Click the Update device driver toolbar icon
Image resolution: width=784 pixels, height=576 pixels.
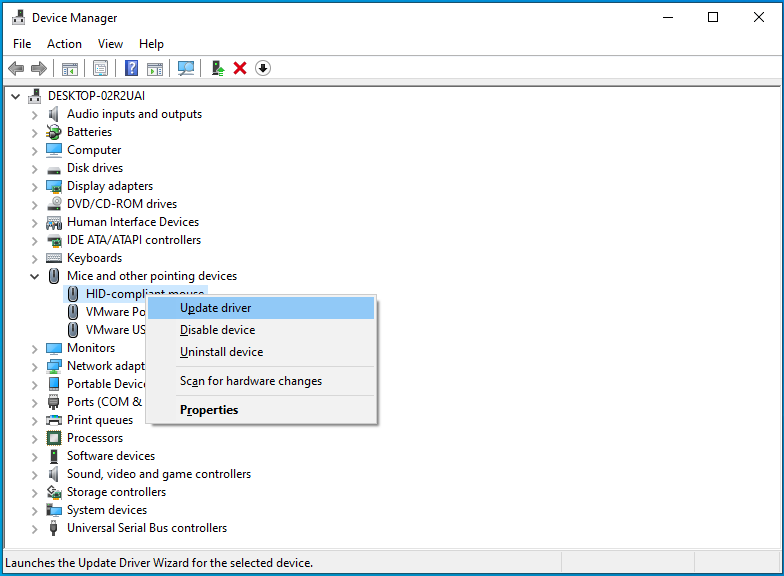[x=218, y=68]
